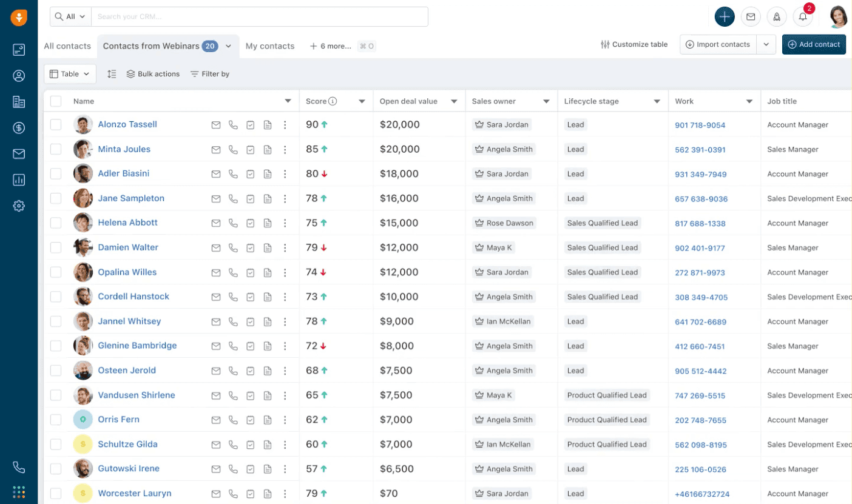The image size is (852, 504).
Task: Open Filter by panel
Action: pos(210,74)
